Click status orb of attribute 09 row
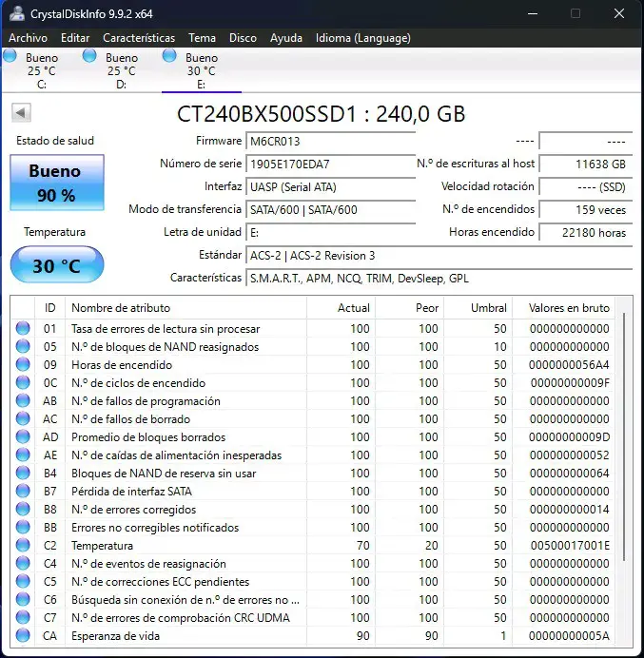644x658 pixels. (x=23, y=364)
